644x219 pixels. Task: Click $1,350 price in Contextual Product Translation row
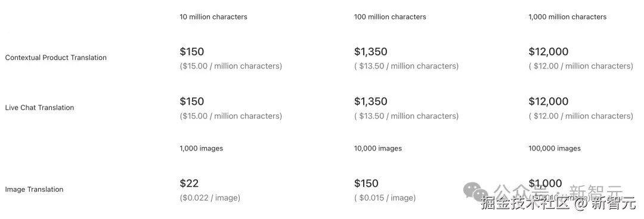[371, 52]
